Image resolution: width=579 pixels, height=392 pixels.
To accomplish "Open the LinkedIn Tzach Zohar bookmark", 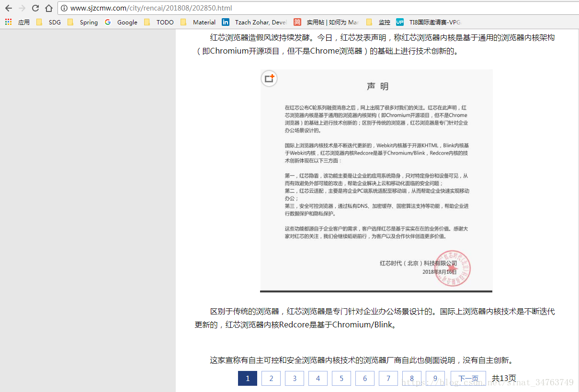I will point(254,22).
